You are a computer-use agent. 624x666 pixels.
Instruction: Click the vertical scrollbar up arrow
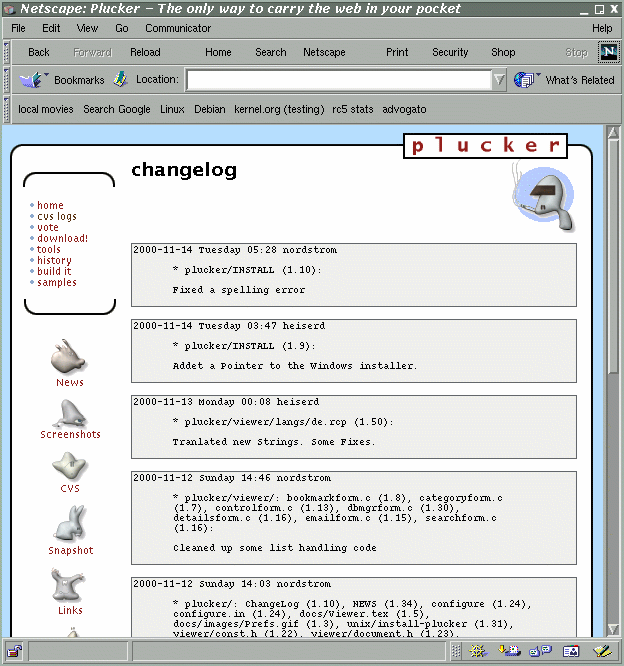(x=613, y=133)
